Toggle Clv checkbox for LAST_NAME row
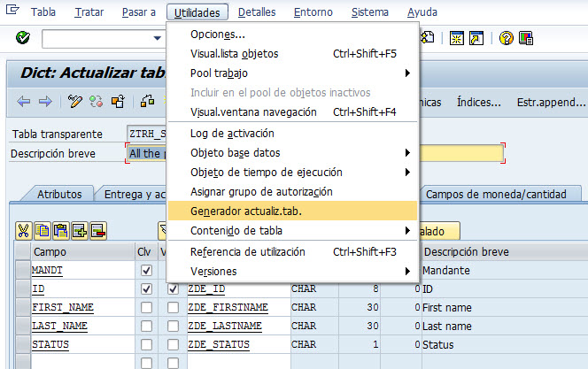This screenshot has width=588, height=369. point(146,326)
